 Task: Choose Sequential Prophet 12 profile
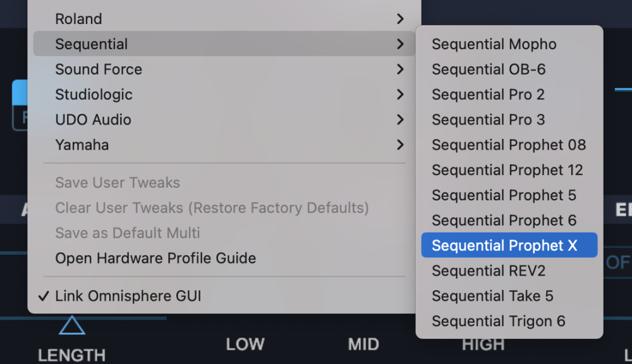click(507, 171)
